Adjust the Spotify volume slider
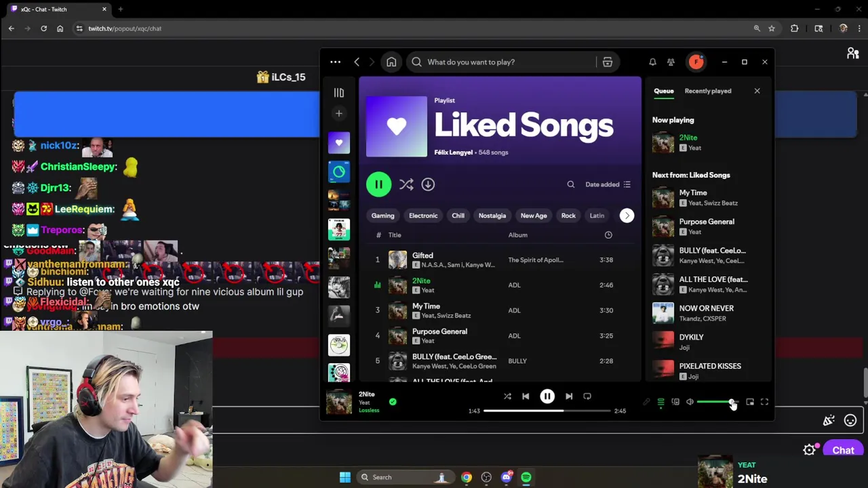Screen dimensions: 868x488 pyautogui.click(x=717, y=403)
